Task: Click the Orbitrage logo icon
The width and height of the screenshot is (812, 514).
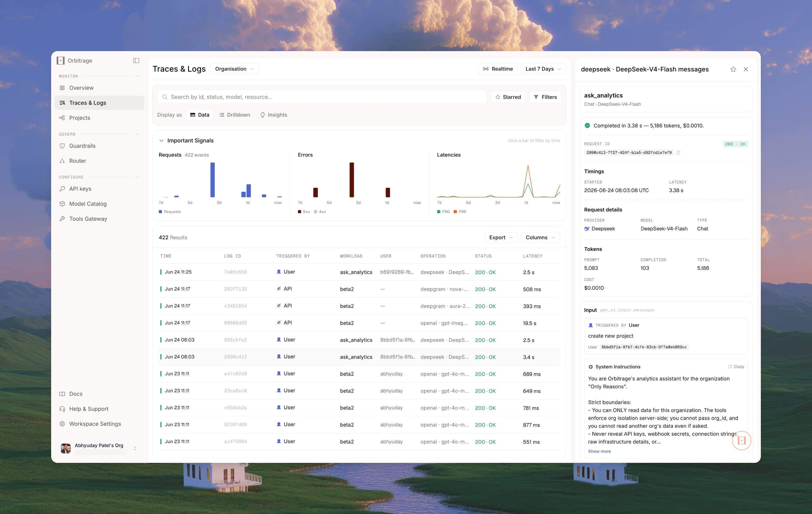Action: click(x=60, y=61)
